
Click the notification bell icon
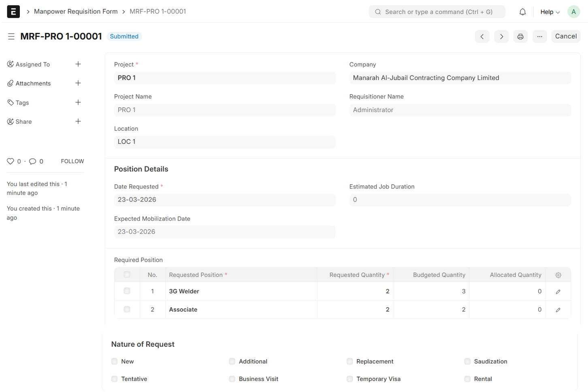pyautogui.click(x=522, y=12)
